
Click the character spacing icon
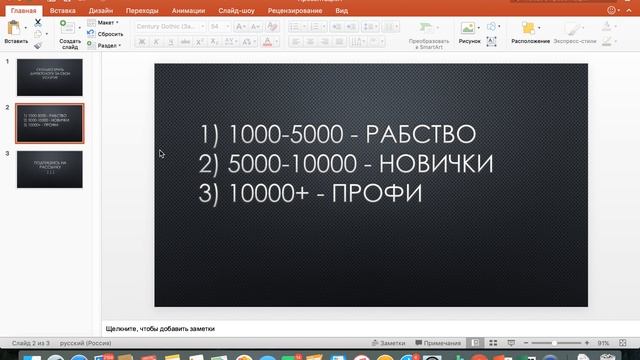point(229,42)
